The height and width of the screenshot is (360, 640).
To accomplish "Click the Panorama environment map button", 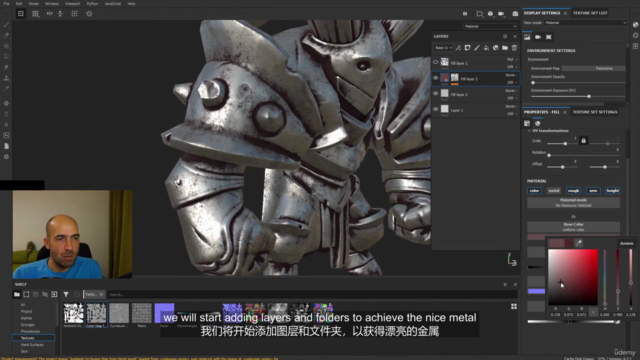I will click(593, 68).
